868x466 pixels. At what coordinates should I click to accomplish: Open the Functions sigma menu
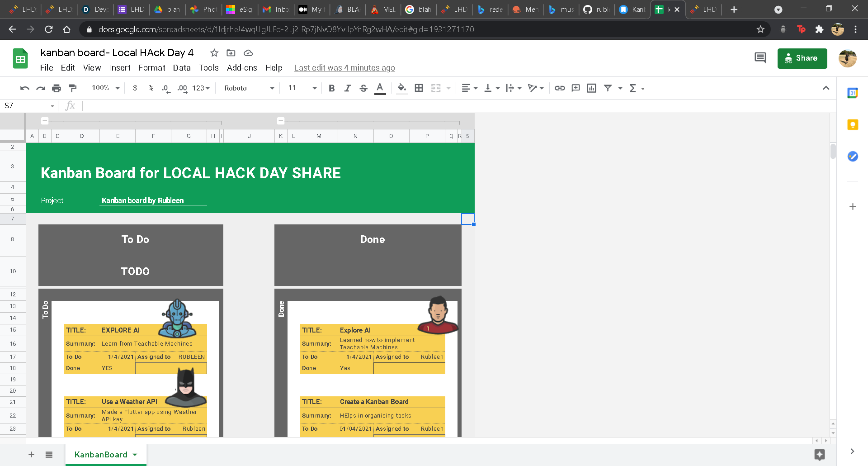[x=636, y=88]
